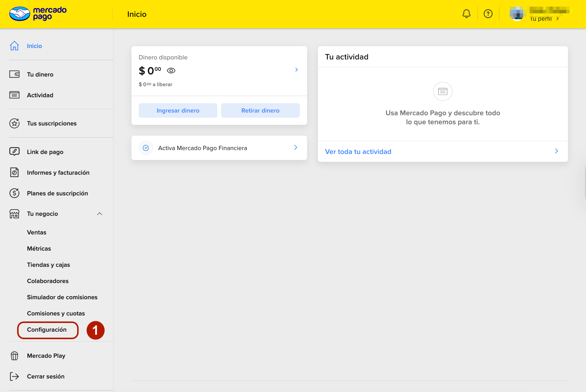
Task: Open the notifications bell icon
Action: (466, 14)
